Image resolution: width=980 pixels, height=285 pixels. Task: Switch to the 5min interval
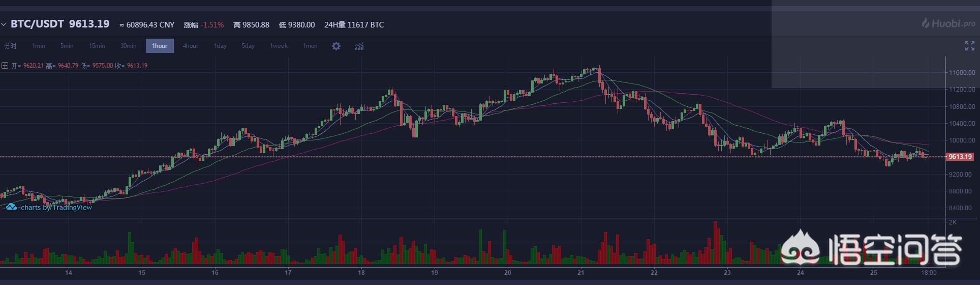click(x=67, y=46)
